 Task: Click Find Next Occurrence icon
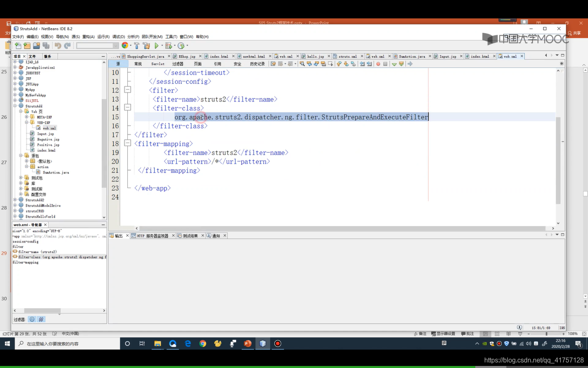tap(316, 64)
